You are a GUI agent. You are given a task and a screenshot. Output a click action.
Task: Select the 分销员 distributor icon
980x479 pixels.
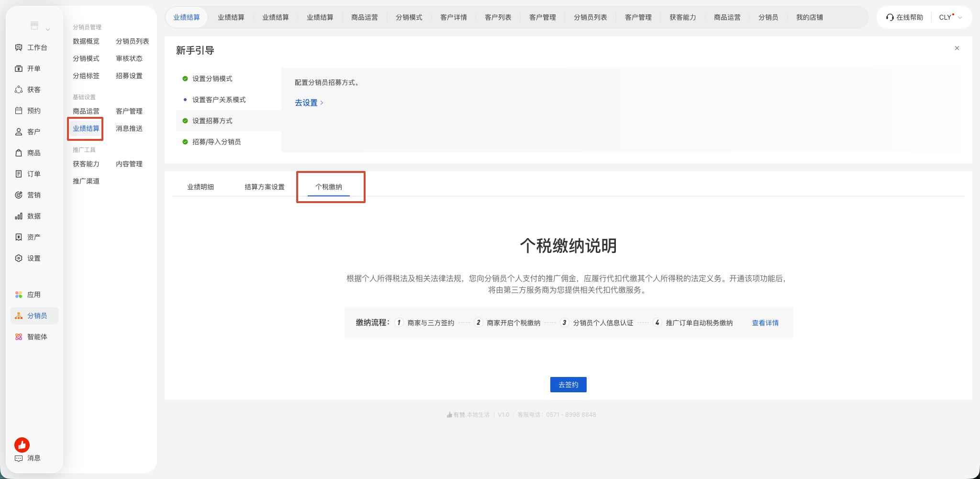[19, 316]
